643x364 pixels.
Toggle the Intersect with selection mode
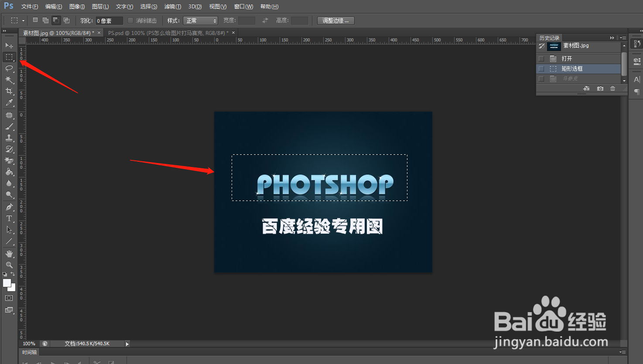tap(66, 20)
